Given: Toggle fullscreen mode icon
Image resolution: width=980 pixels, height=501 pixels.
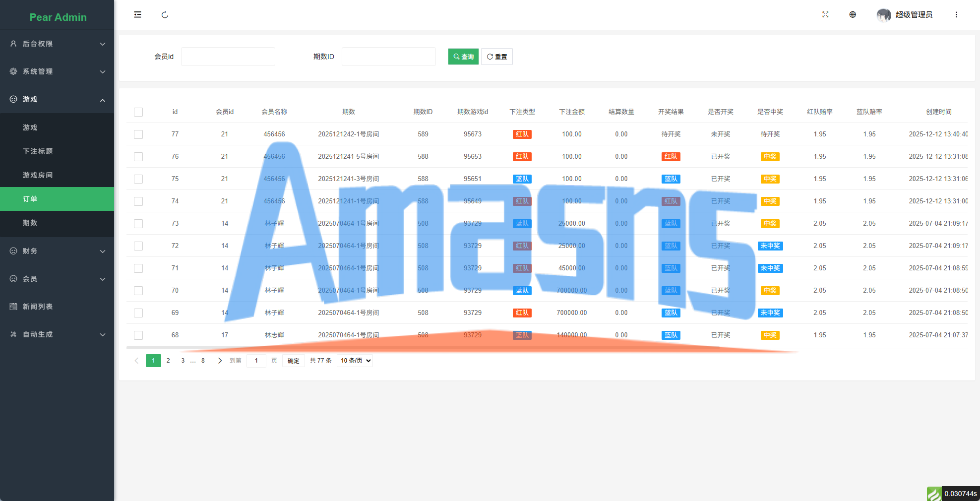Looking at the screenshot, I should point(825,15).
